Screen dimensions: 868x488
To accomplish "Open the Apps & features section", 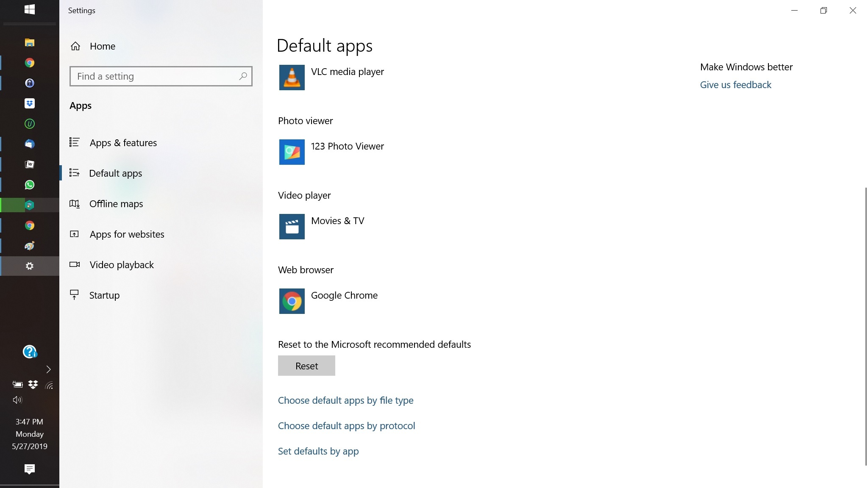I will [x=123, y=143].
